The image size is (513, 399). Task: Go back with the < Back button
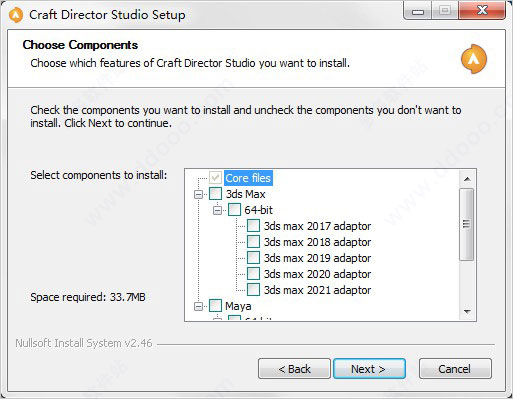[x=294, y=369]
